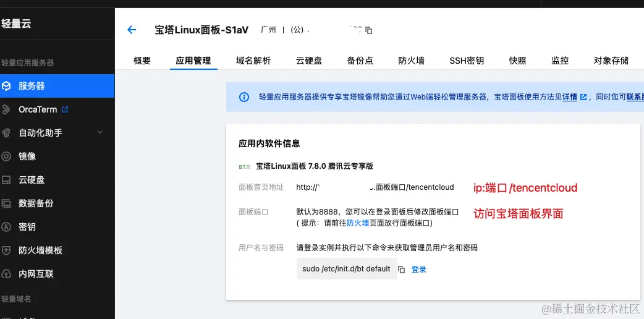The image size is (644, 319).
Task: Click the 轻量云 title in the sidebar
Action: (x=16, y=24)
